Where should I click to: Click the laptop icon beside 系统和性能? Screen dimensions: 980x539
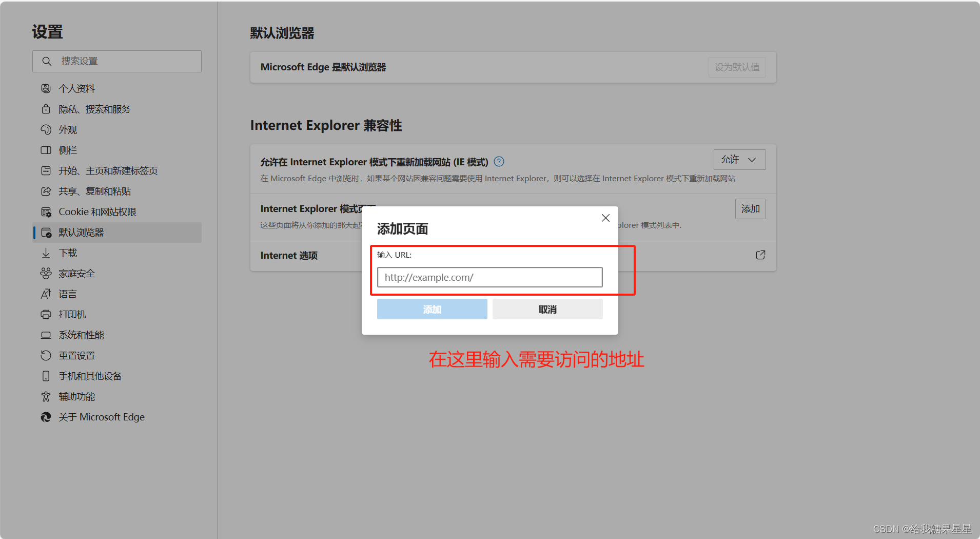(x=46, y=335)
